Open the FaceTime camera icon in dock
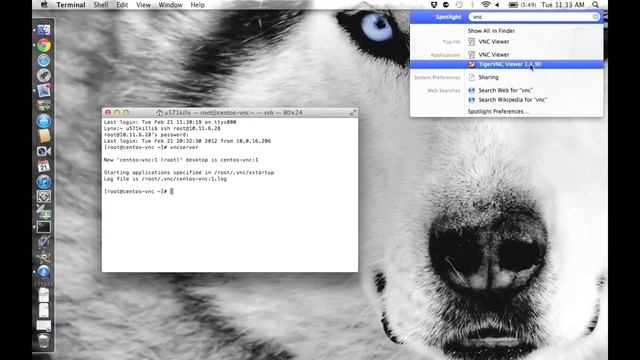 click(44, 151)
